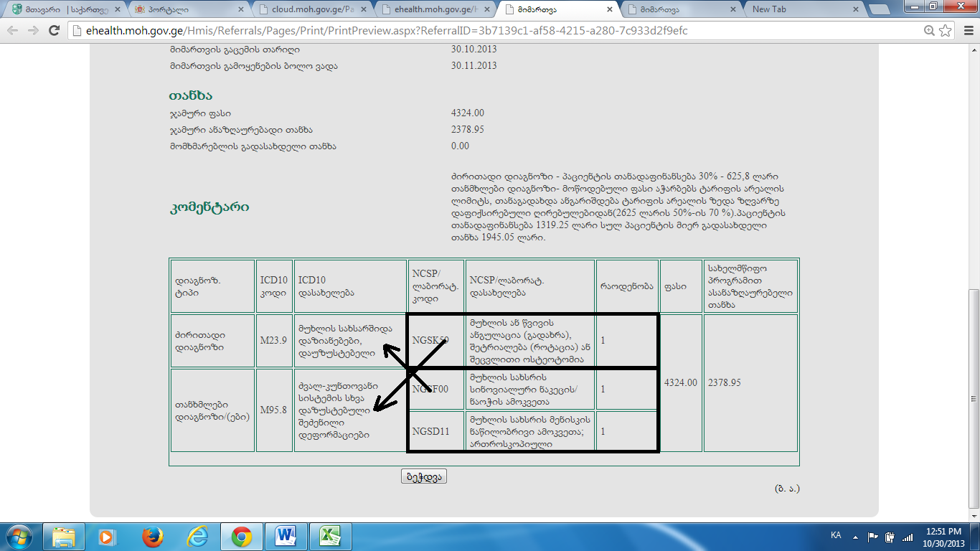Click the browser back arrow
Screen dimensions: 980x551
pyautogui.click(x=13, y=31)
